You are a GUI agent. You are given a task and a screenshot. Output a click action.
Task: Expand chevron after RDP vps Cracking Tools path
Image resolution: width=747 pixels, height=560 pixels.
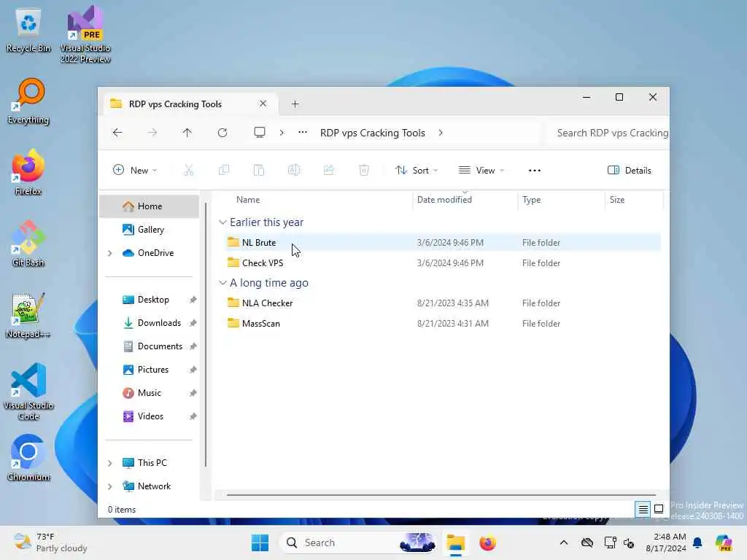[x=441, y=133]
